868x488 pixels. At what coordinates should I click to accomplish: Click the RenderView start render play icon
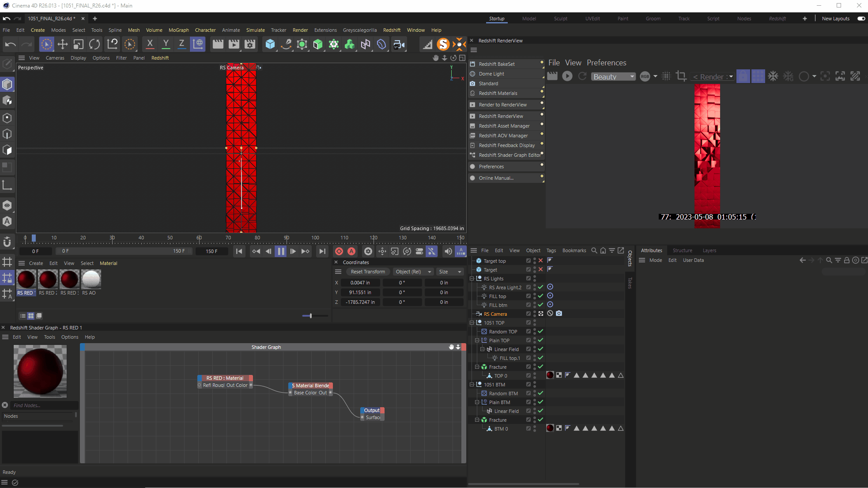(567, 76)
